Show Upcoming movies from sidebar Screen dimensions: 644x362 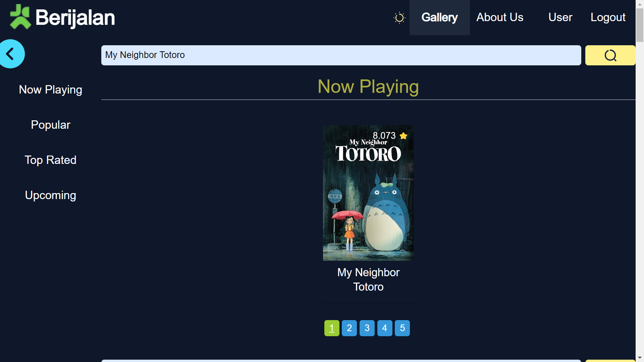click(50, 195)
